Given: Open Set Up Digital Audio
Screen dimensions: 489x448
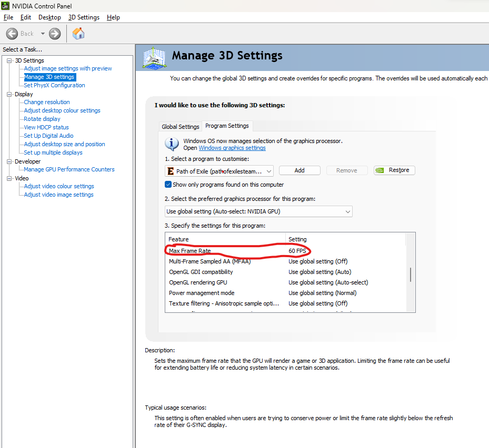Looking at the screenshot, I should pos(48,136).
